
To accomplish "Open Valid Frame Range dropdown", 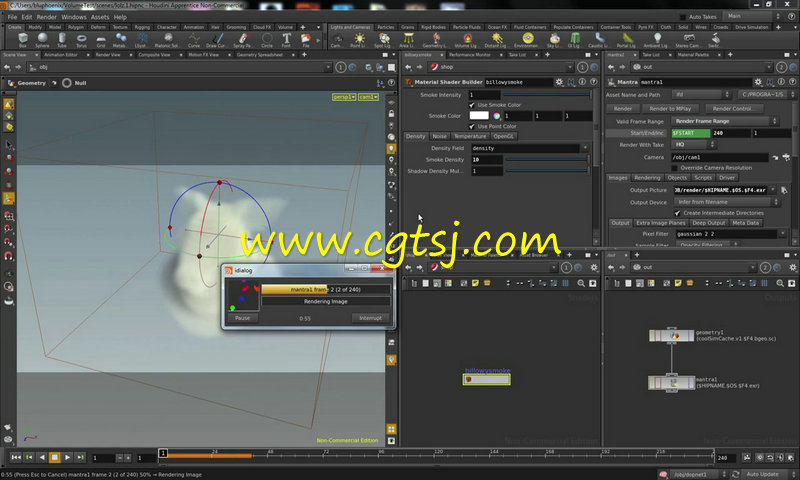I will click(725, 121).
